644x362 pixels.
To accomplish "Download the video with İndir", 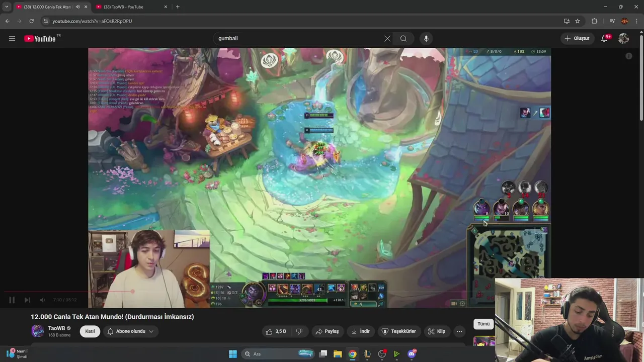I will click(x=360, y=331).
